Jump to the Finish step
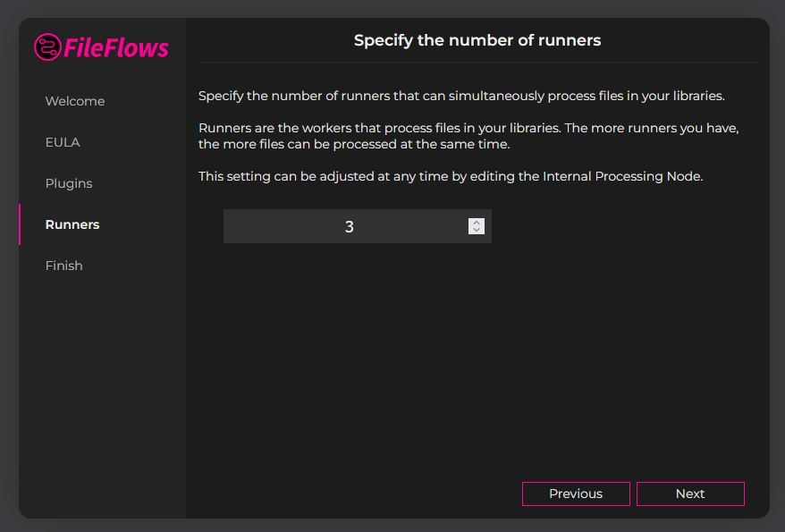Viewport: 785px width, 532px height. [x=64, y=266]
